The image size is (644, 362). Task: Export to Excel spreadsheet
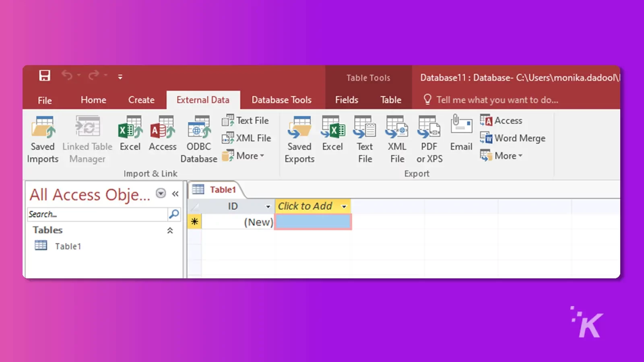pyautogui.click(x=332, y=134)
